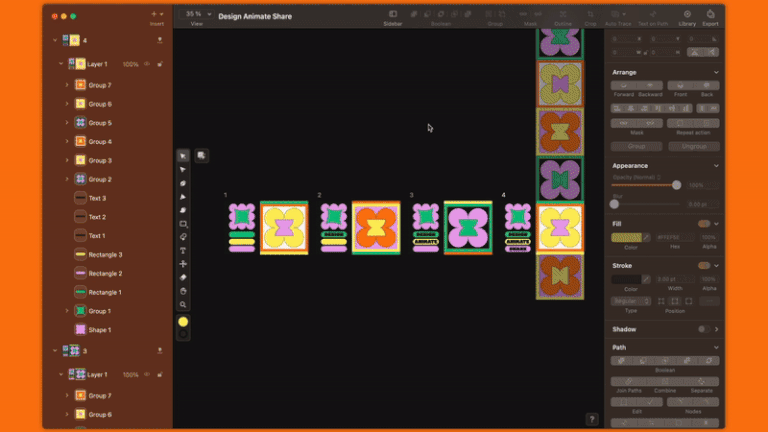Open the Library panel
Screen dimensions: 768x432
687,18
